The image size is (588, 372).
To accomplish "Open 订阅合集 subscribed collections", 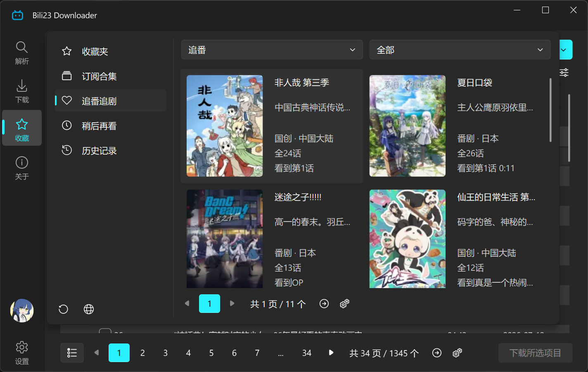I will coord(110,76).
